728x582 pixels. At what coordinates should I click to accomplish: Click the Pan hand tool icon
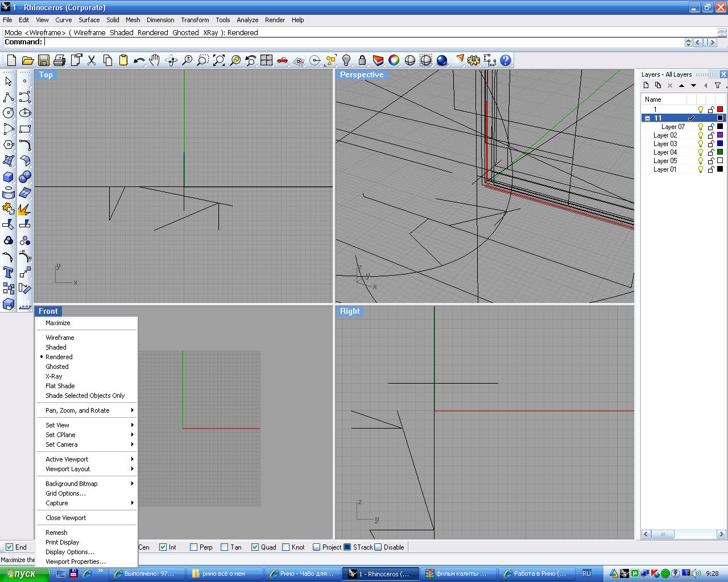155,60
